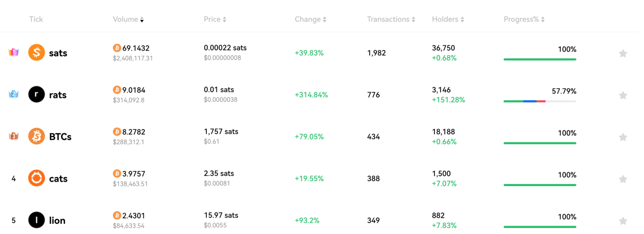Click the BTCs orange bitcoin token icon
Image resolution: width=644 pixels, height=234 pixels.
tap(36, 137)
